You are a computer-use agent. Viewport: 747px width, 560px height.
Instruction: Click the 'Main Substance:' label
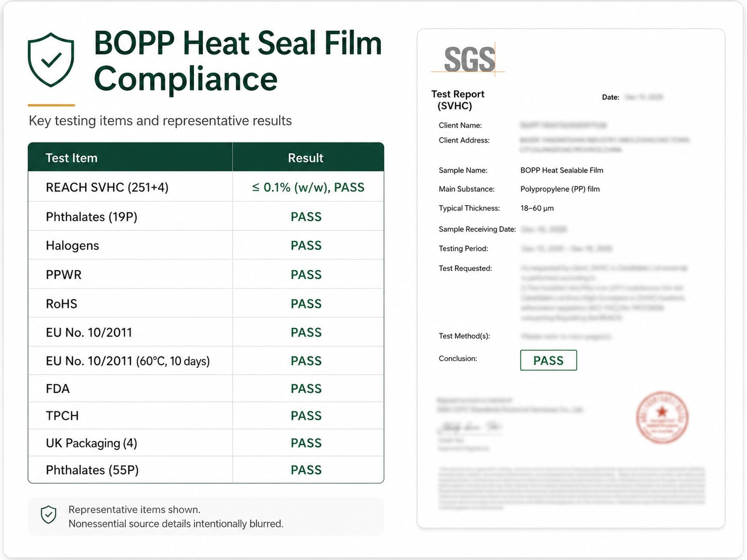(466, 189)
